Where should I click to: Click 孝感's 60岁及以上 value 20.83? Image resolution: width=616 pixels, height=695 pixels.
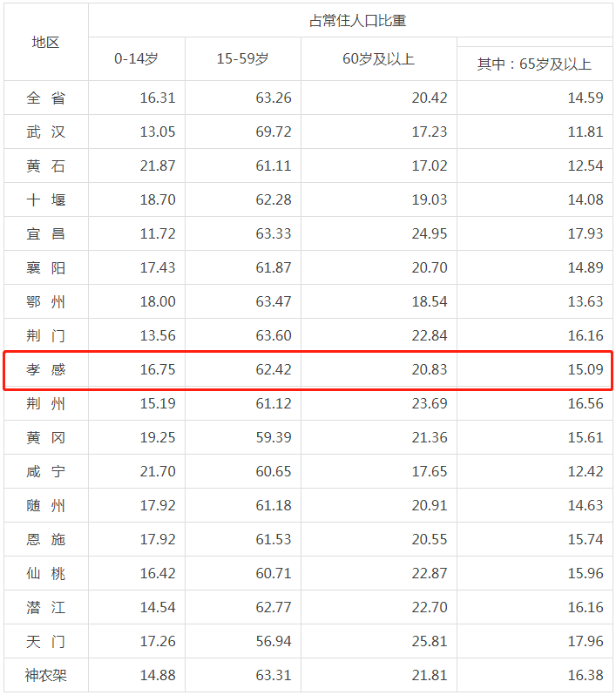click(x=429, y=369)
